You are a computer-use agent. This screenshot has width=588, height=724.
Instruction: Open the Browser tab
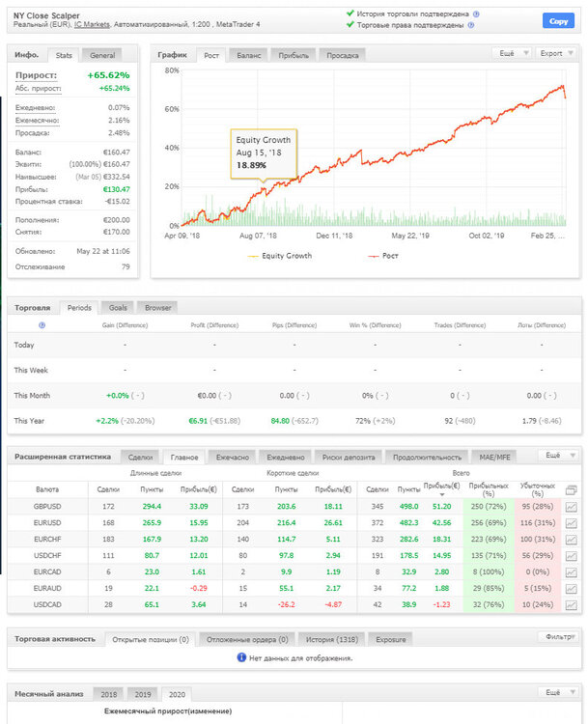click(157, 308)
